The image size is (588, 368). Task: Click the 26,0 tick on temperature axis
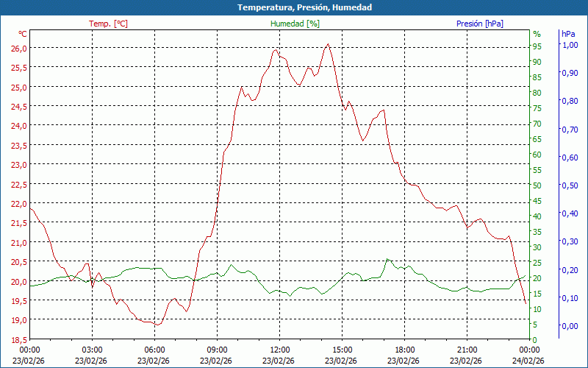pos(18,48)
